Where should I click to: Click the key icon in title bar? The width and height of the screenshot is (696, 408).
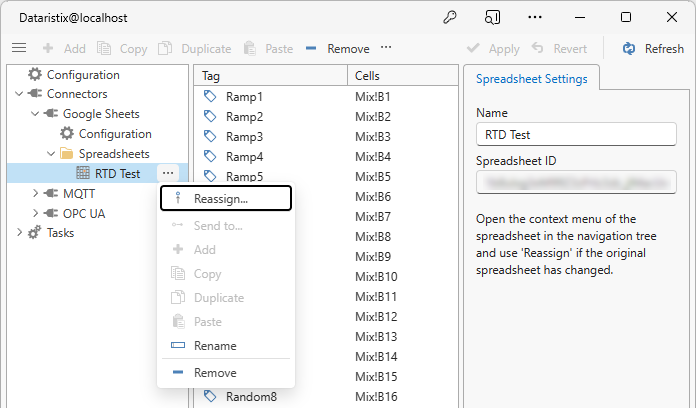(x=450, y=17)
